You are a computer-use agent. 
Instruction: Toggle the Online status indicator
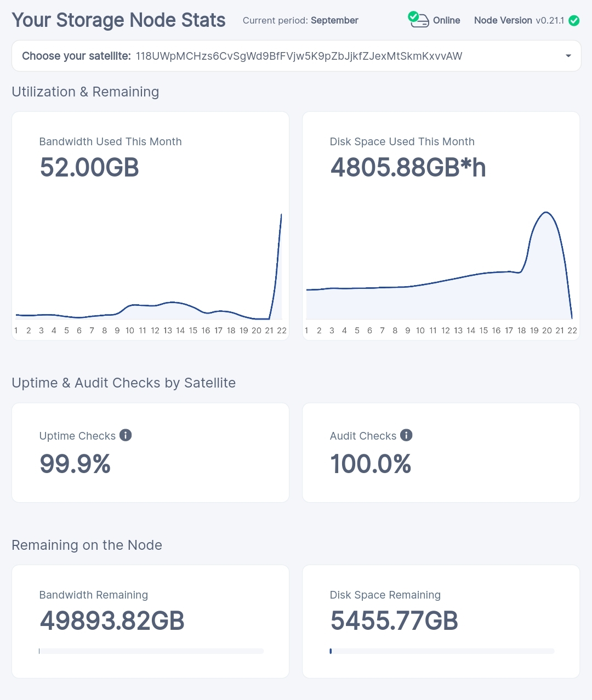click(435, 20)
